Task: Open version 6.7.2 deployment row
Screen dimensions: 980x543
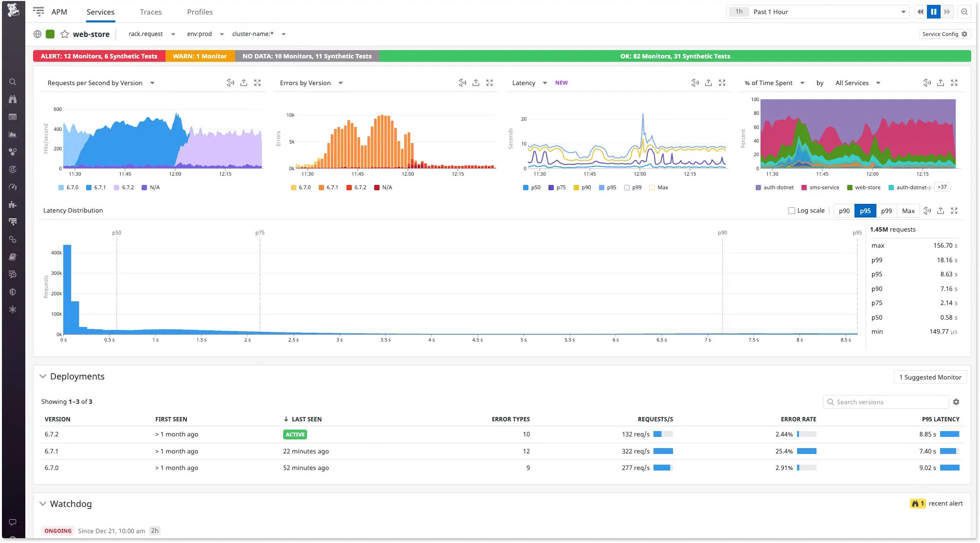Action: click(x=502, y=434)
